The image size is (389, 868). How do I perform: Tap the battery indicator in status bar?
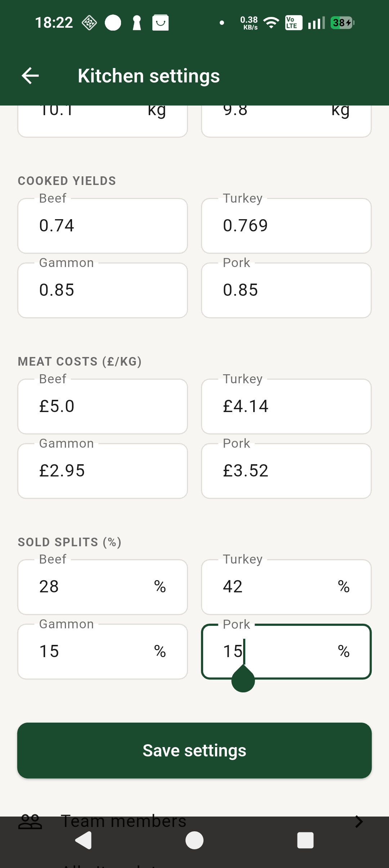pyautogui.click(x=342, y=23)
